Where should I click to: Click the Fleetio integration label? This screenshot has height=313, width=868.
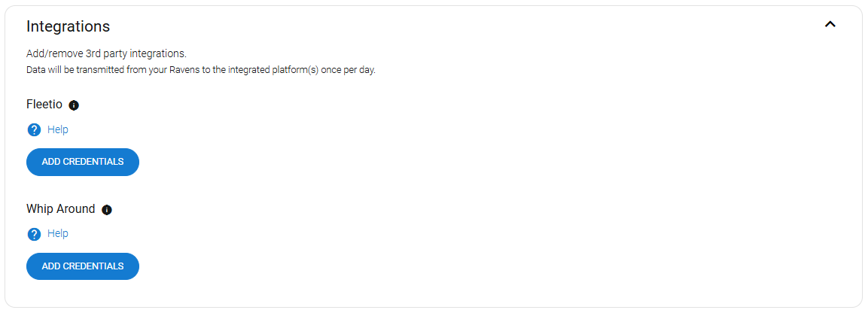click(x=44, y=105)
